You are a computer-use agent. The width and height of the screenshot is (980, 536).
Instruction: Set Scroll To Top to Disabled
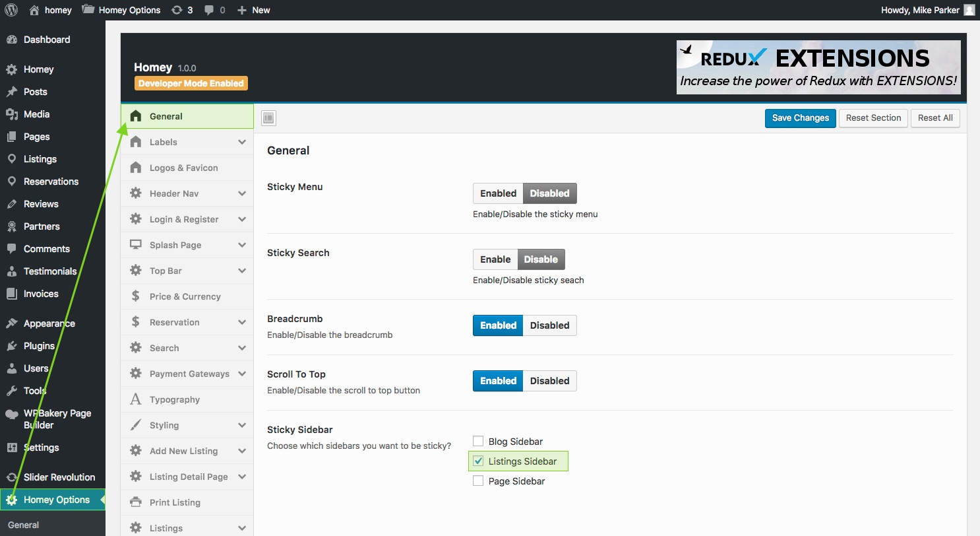click(550, 381)
